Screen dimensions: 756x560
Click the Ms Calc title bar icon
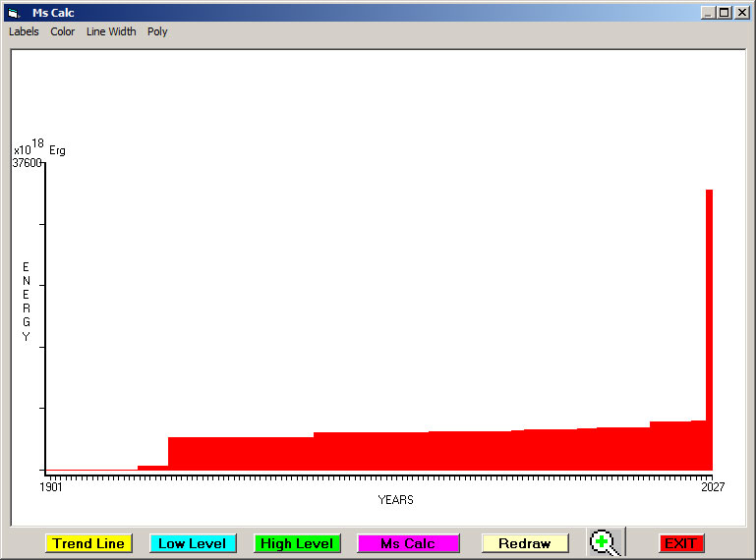[14, 13]
